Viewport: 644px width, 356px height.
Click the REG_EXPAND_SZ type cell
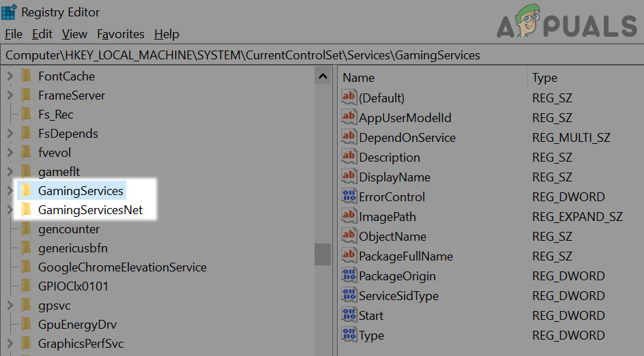577,216
